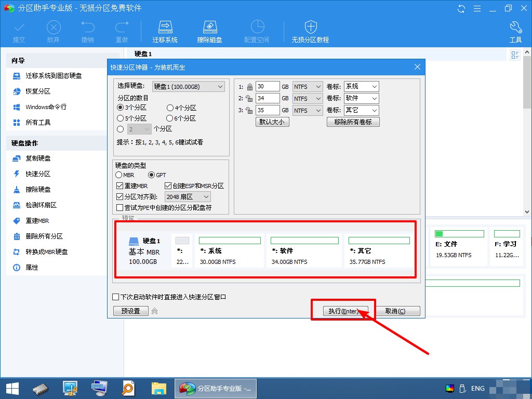This screenshot has width=532, height=399.
Task: Open the 迁移系统 migrate system tool
Action: (x=165, y=32)
